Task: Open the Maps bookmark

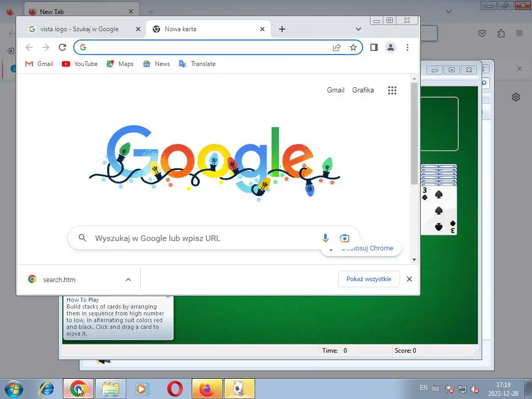Action: [x=120, y=64]
